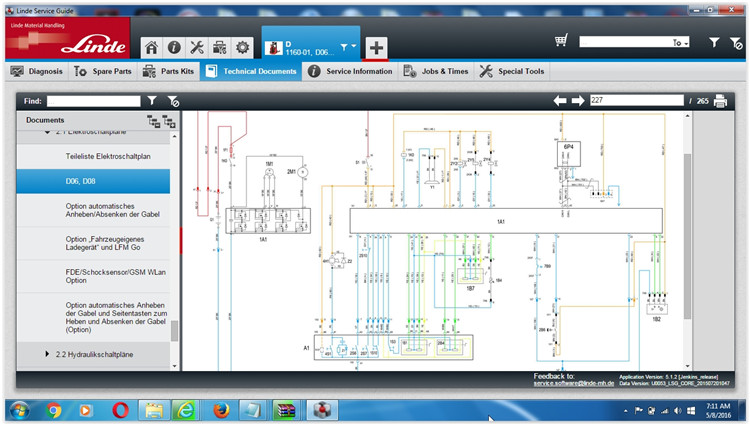Go to previous page arrow
The height and width of the screenshot is (425, 750).
click(560, 100)
